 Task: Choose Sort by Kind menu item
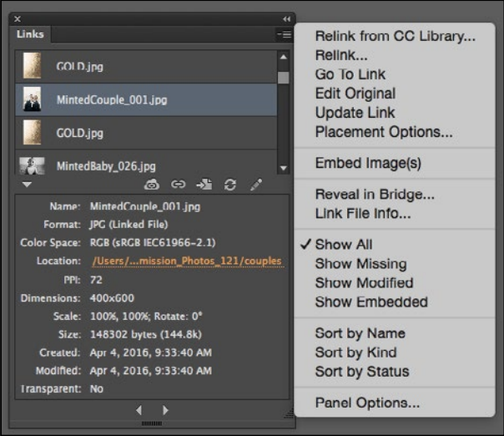[355, 352]
